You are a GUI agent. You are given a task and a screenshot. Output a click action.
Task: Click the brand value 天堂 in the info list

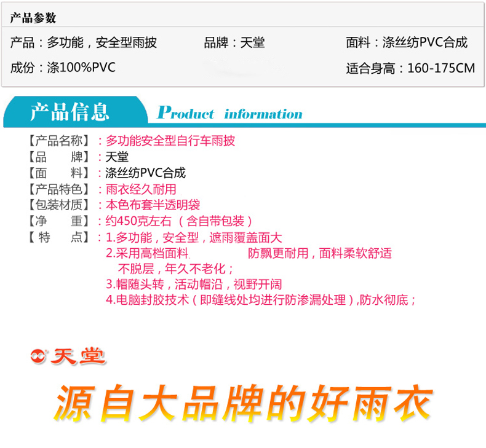117,157
